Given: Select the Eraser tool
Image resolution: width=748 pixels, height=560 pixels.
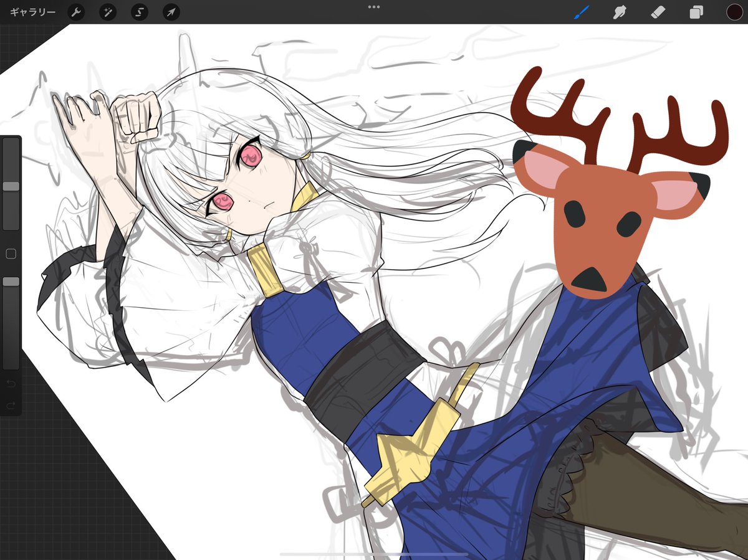Looking at the screenshot, I should tap(658, 12).
